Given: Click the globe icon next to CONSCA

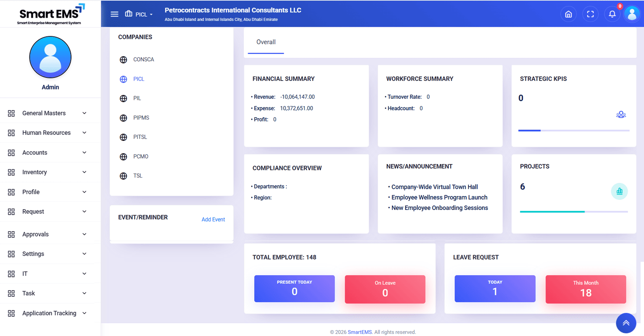Looking at the screenshot, I should (x=123, y=59).
